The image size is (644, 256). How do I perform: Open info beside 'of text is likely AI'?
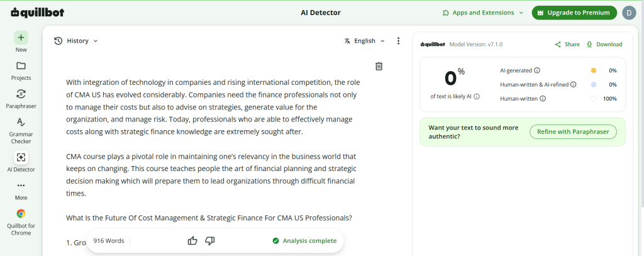click(x=477, y=97)
